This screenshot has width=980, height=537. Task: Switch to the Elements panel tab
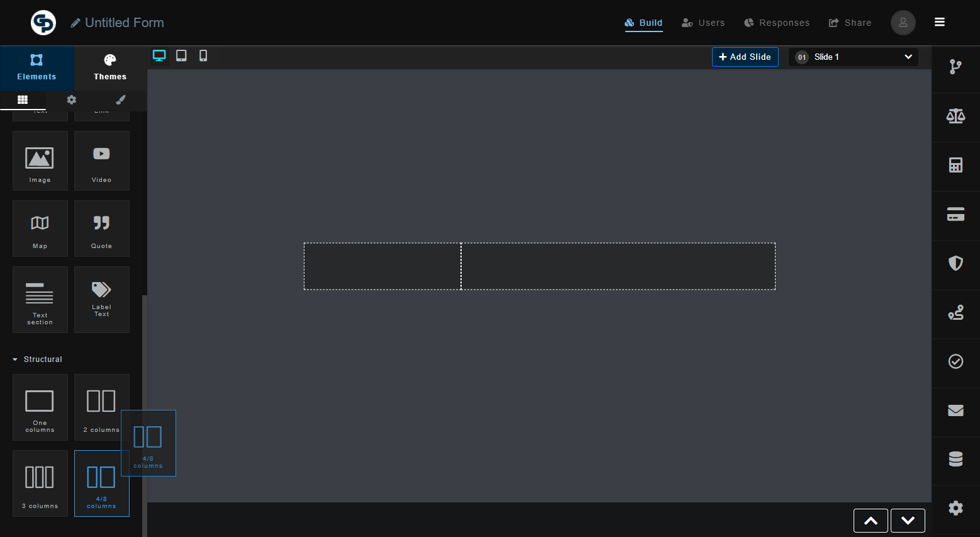[x=37, y=68]
